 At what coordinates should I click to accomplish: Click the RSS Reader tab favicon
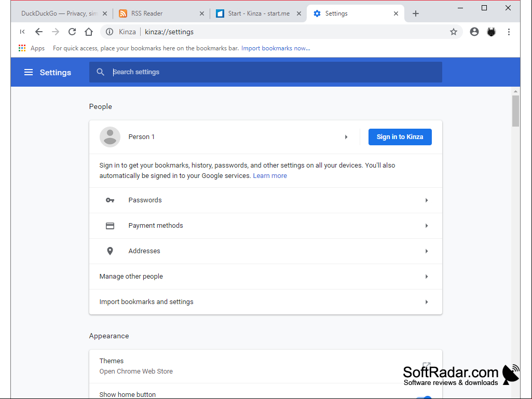click(x=123, y=13)
